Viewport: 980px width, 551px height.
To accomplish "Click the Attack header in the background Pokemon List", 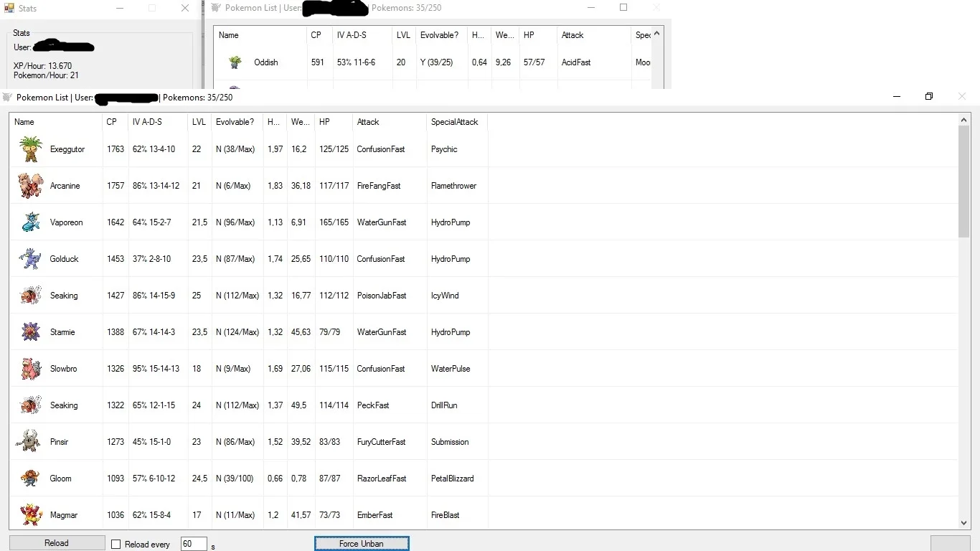I will pyautogui.click(x=594, y=35).
